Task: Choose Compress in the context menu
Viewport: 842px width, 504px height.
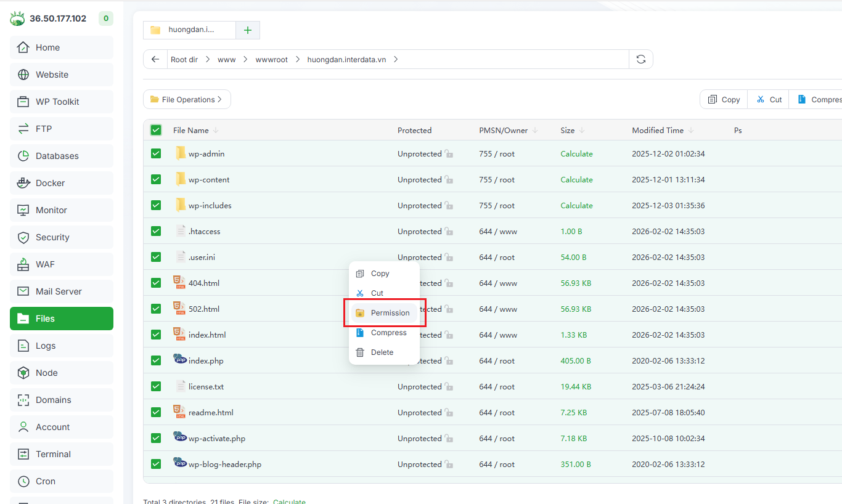Action: point(384,333)
